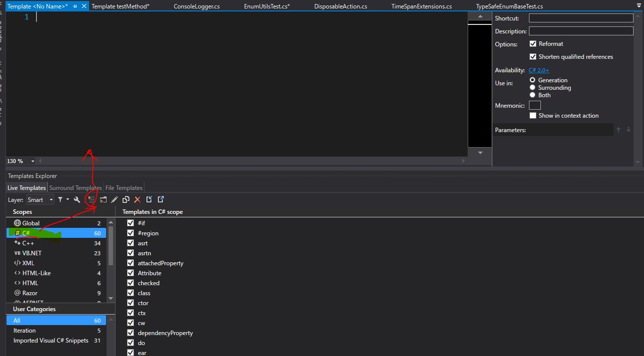Expand the filter funnel dropdown arrow

coord(68,199)
